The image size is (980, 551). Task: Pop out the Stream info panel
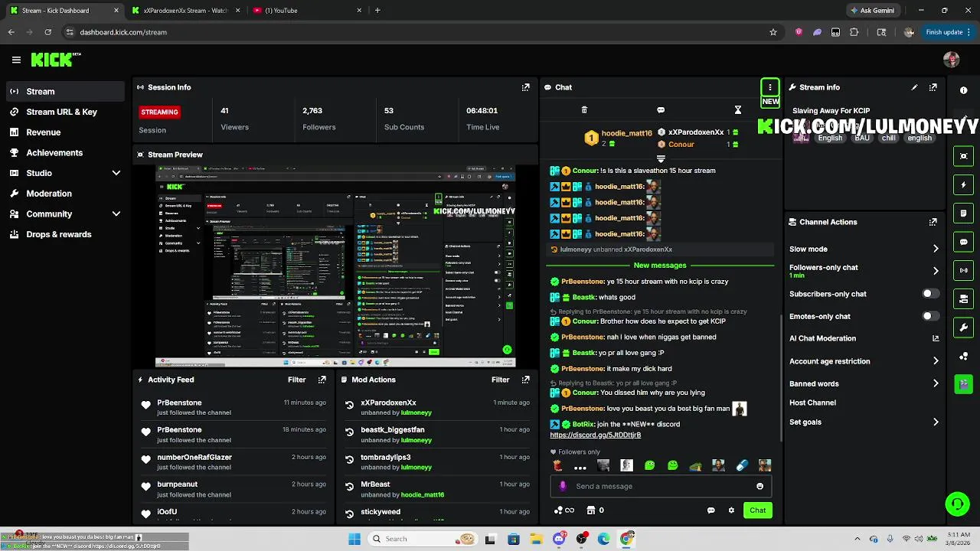(x=933, y=87)
